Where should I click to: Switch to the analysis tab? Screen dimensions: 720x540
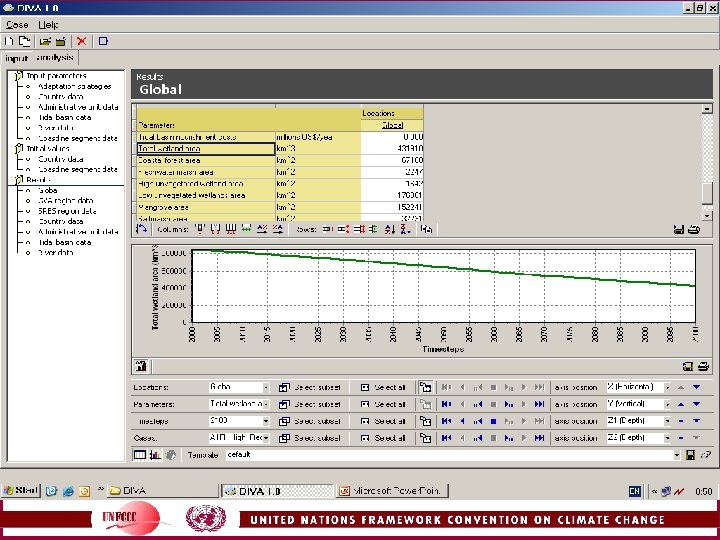tap(57, 59)
